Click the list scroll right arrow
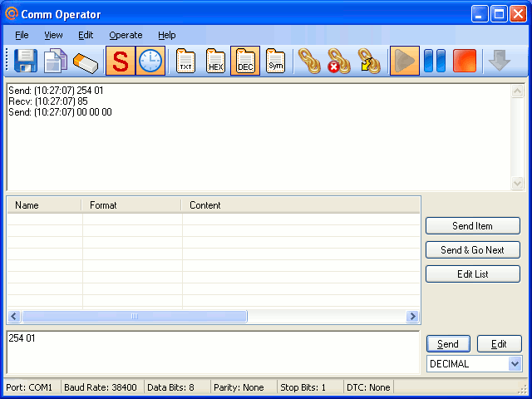532x399 pixels. tap(412, 316)
